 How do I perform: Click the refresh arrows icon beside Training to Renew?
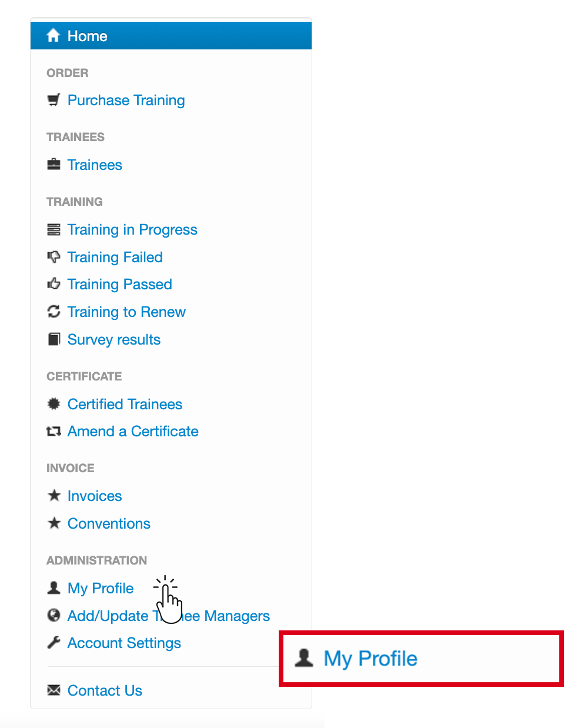coord(54,312)
